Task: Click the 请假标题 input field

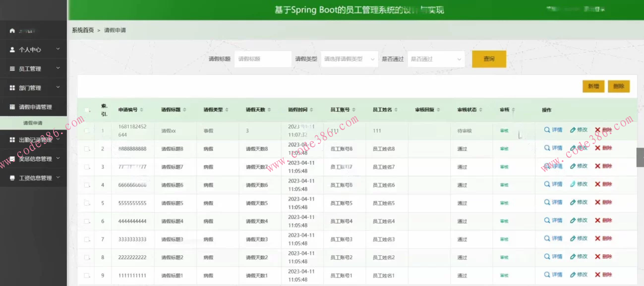Action: click(x=262, y=59)
